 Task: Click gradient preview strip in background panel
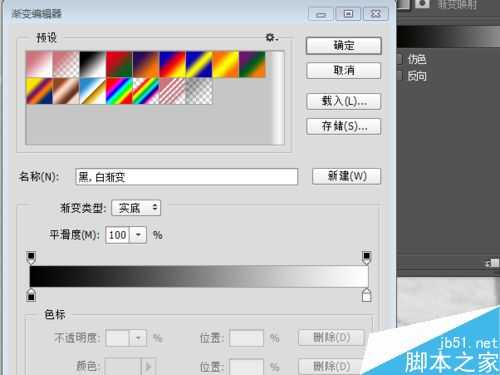coord(448,36)
